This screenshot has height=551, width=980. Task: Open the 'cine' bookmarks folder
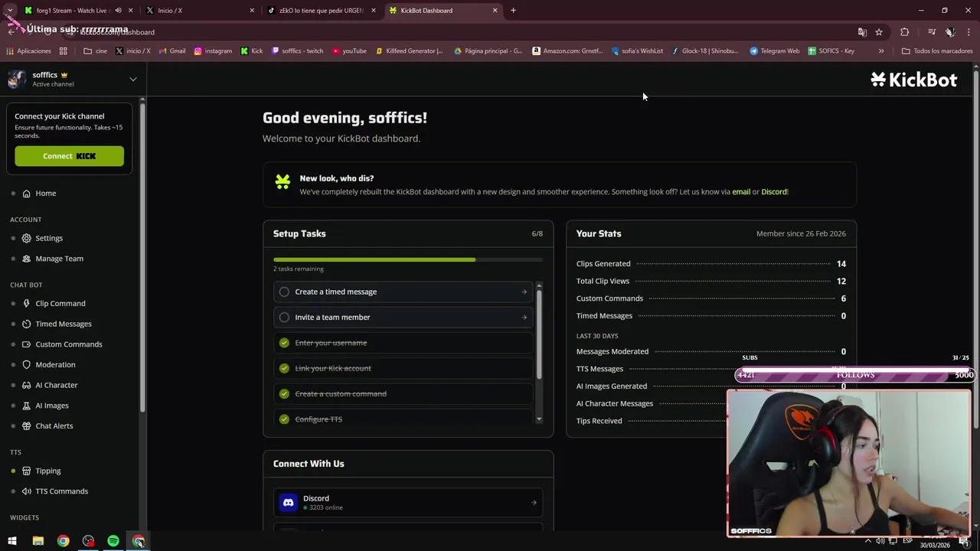pyautogui.click(x=96, y=51)
